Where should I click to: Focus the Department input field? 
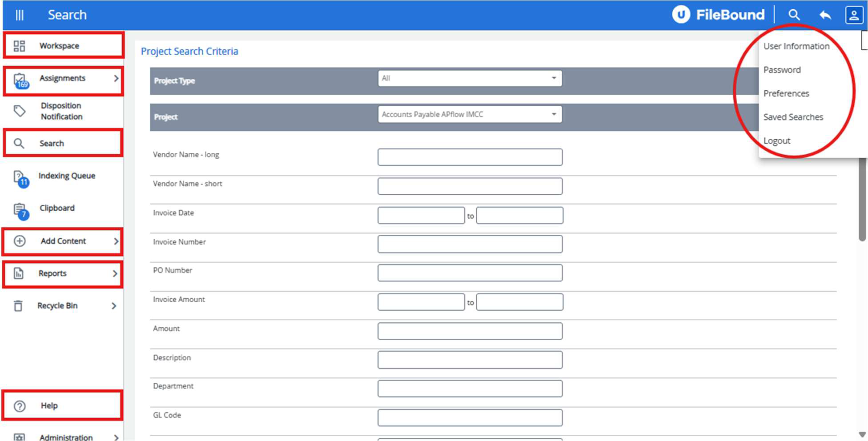470,389
